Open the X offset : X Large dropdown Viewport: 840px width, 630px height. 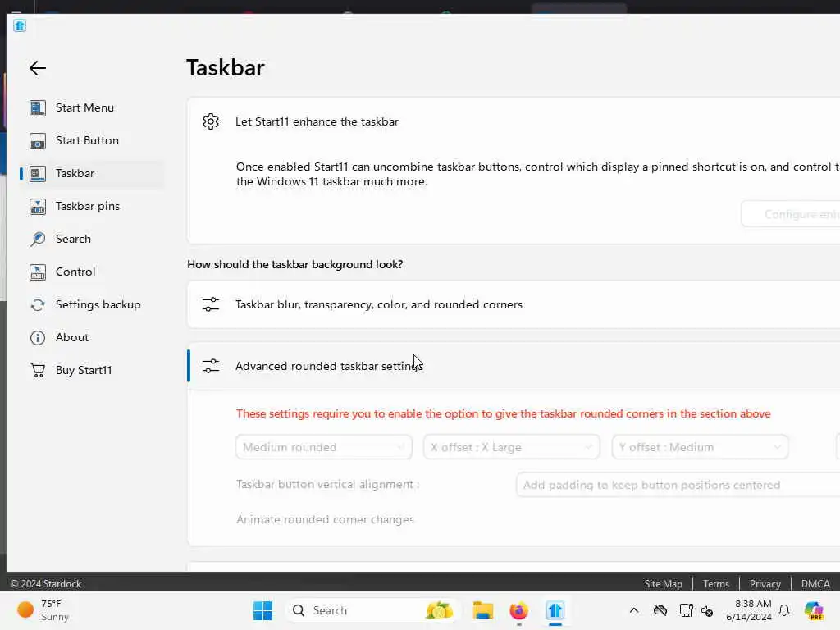tap(512, 447)
